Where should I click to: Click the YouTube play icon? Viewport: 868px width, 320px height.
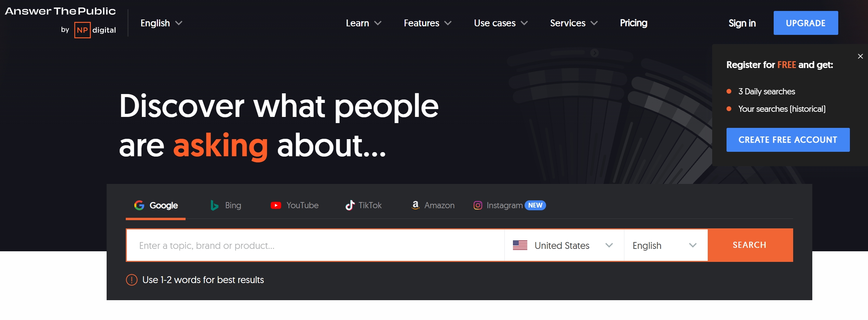[276, 205]
